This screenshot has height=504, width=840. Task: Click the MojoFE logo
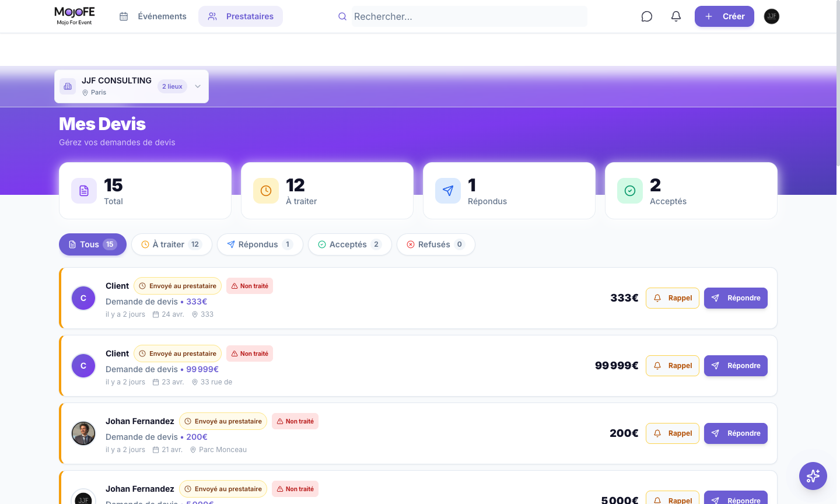(74, 16)
